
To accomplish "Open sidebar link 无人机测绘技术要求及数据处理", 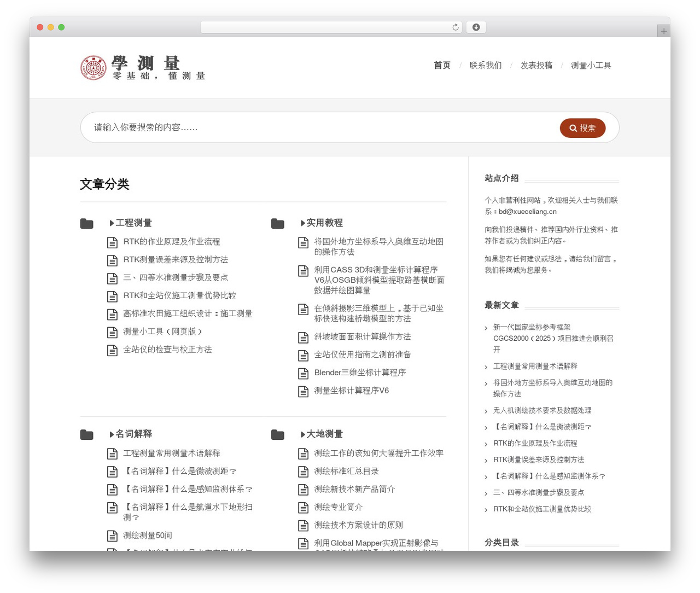I will tap(542, 410).
